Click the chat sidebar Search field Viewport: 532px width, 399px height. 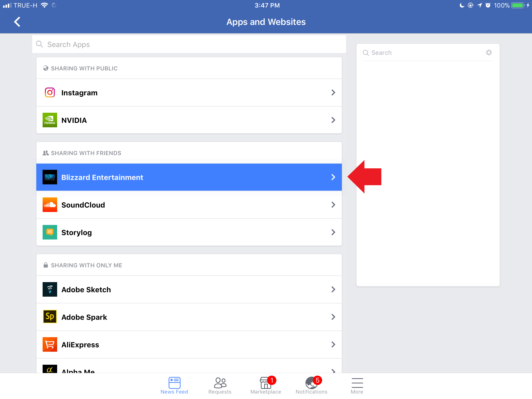(423, 53)
